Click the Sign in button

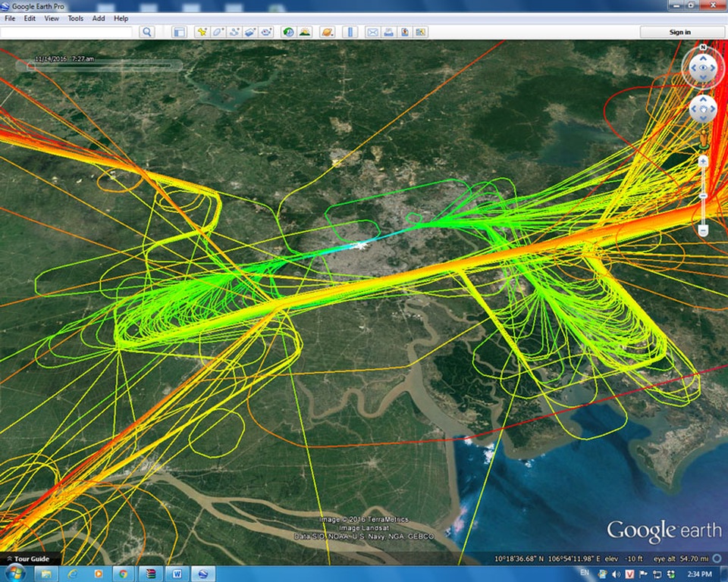tap(679, 32)
